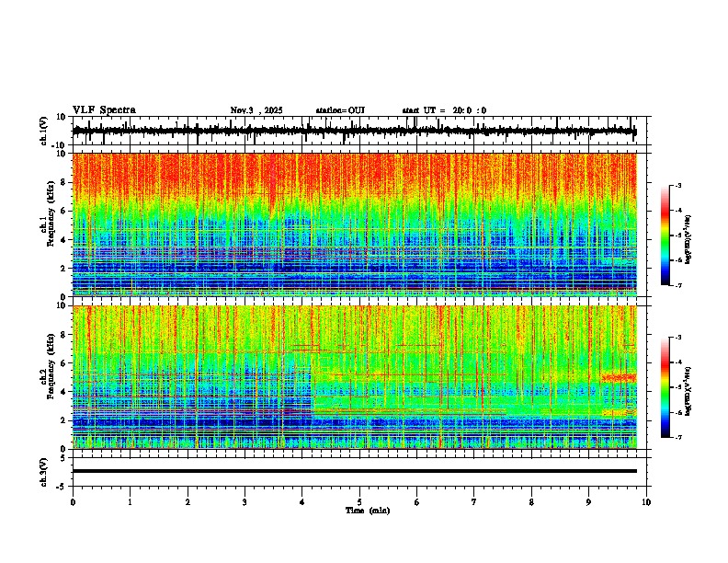
Task: Click the ch.1 spectrogram panel
Action: point(354,224)
